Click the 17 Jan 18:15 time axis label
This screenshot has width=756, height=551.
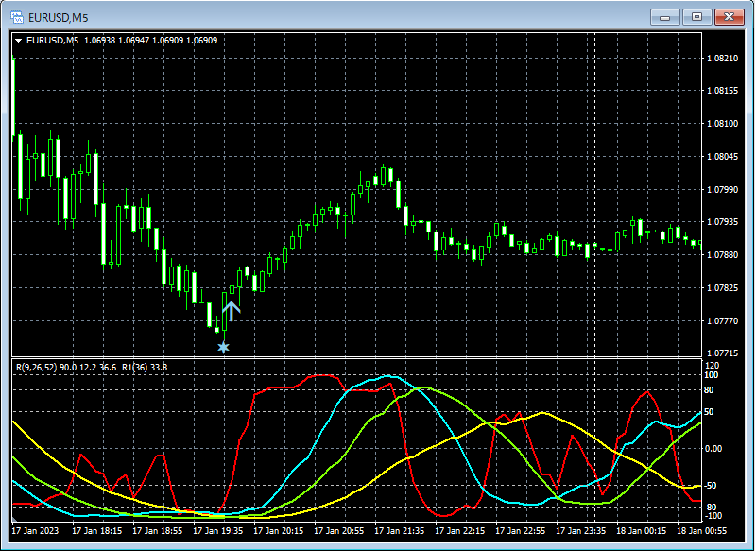pos(97,531)
